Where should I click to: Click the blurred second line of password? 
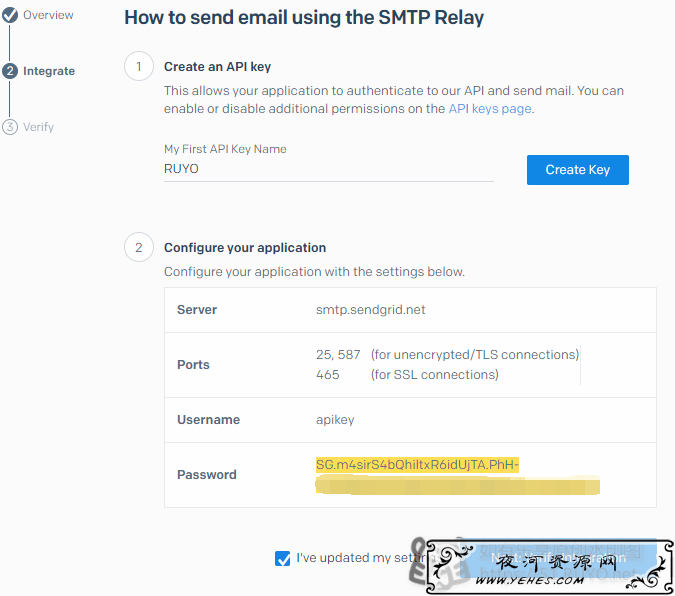point(458,485)
